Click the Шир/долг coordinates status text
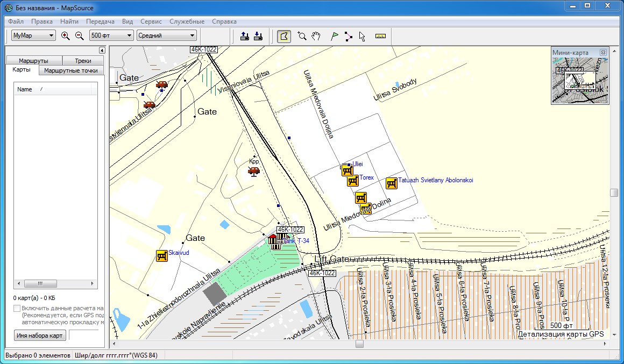 [116, 355]
